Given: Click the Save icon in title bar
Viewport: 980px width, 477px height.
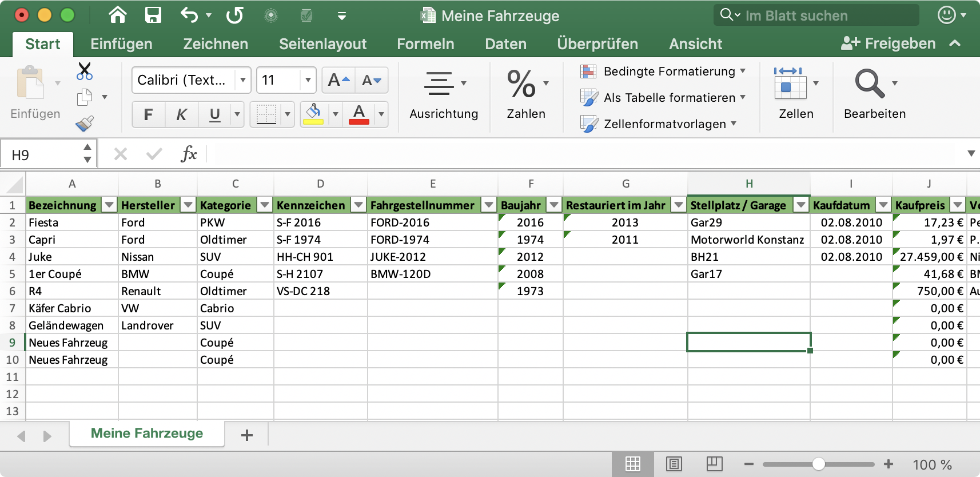Looking at the screenshot, I should [153, 15].
